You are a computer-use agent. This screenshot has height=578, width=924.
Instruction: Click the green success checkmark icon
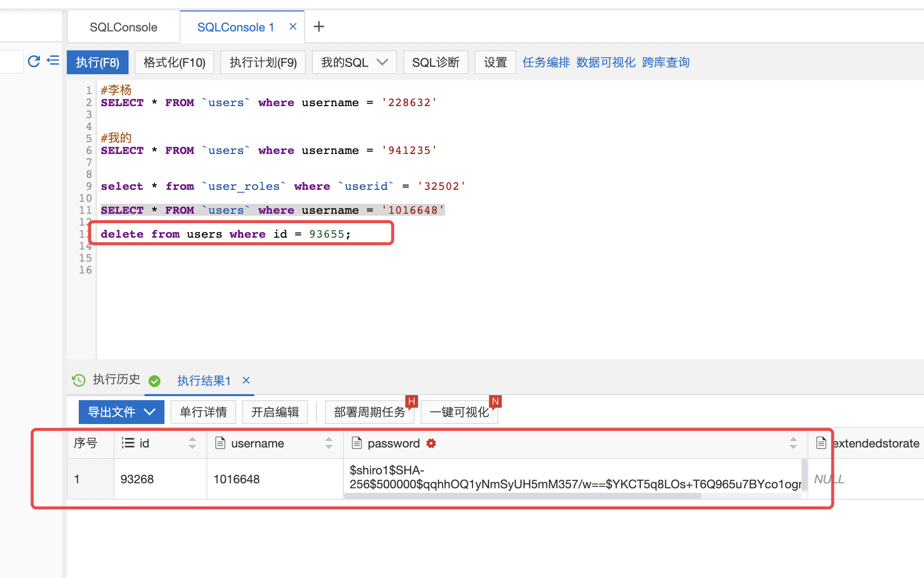tap(154, 381)
